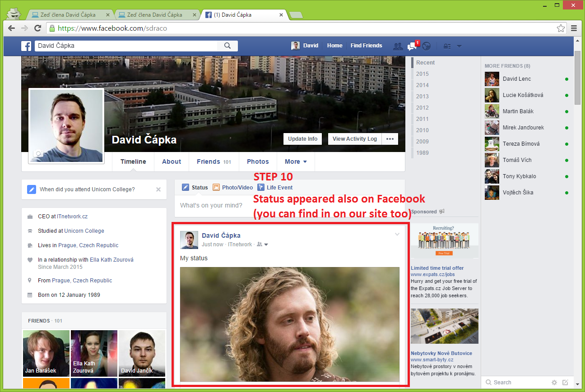585x392 pixels.
Task: Select the Status composer tab
Action: pyautogui.click(x=195, y=188)
